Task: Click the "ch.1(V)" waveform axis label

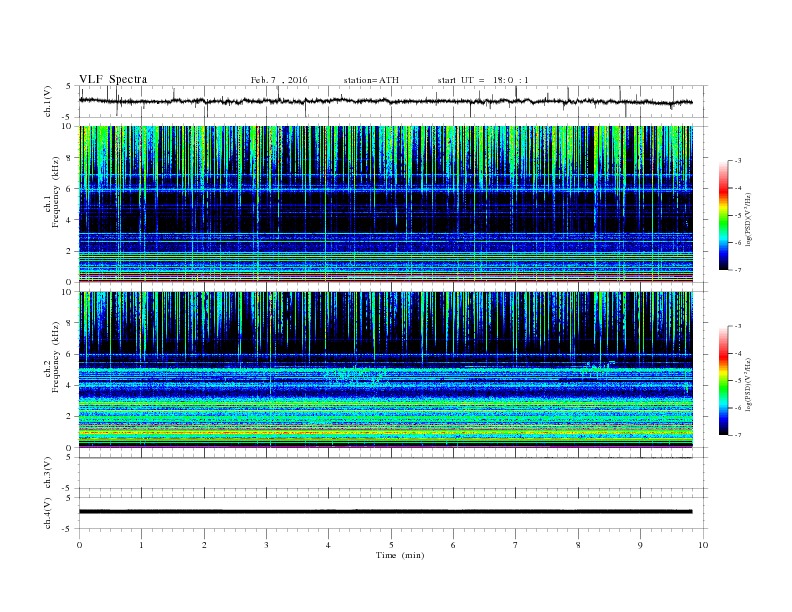Action: (x=48, y=101)
